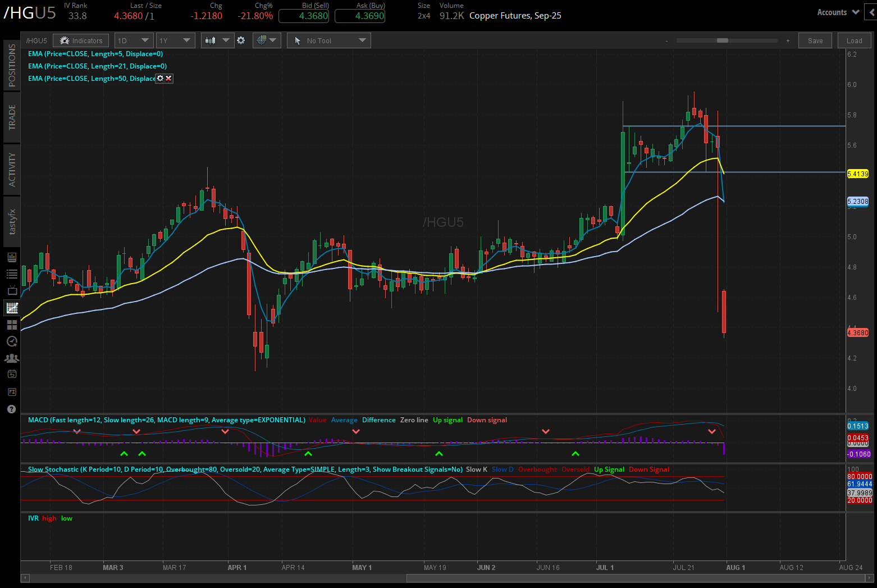Select the candlestick chart style icon

point(213,40)
